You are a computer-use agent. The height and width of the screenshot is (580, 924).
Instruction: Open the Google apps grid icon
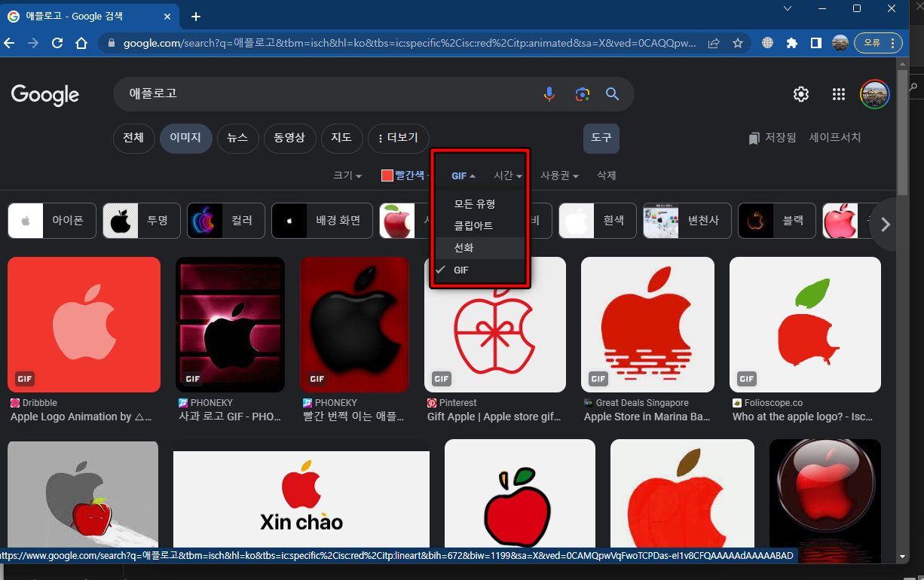(x=838, y=94)
